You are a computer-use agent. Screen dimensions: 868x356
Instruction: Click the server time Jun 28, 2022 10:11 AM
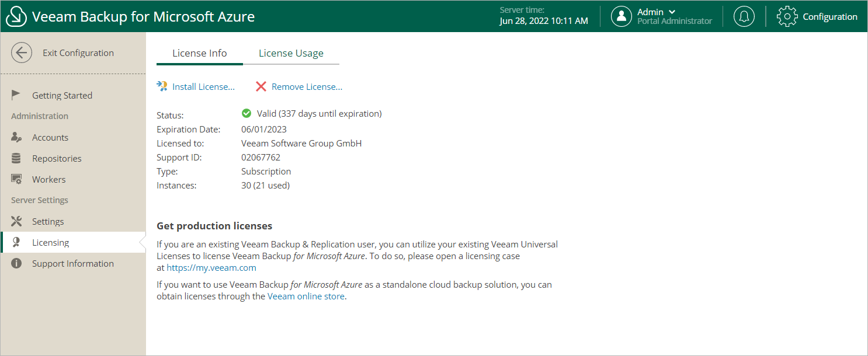(x=544, y=21)
